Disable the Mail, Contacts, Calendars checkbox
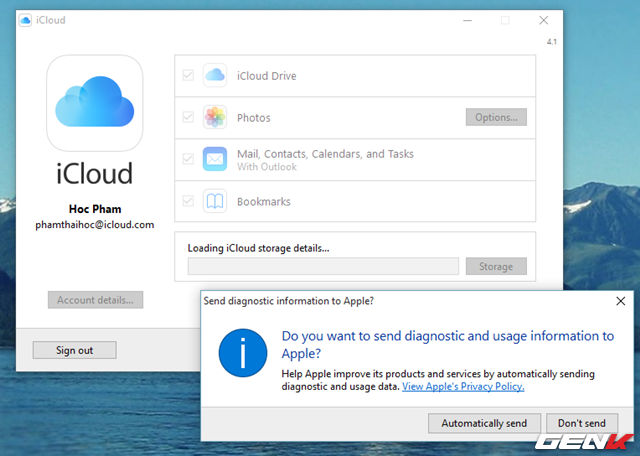The height and width of the screenshot is (456, 640). pyautogui.click(x=188, y=160)
